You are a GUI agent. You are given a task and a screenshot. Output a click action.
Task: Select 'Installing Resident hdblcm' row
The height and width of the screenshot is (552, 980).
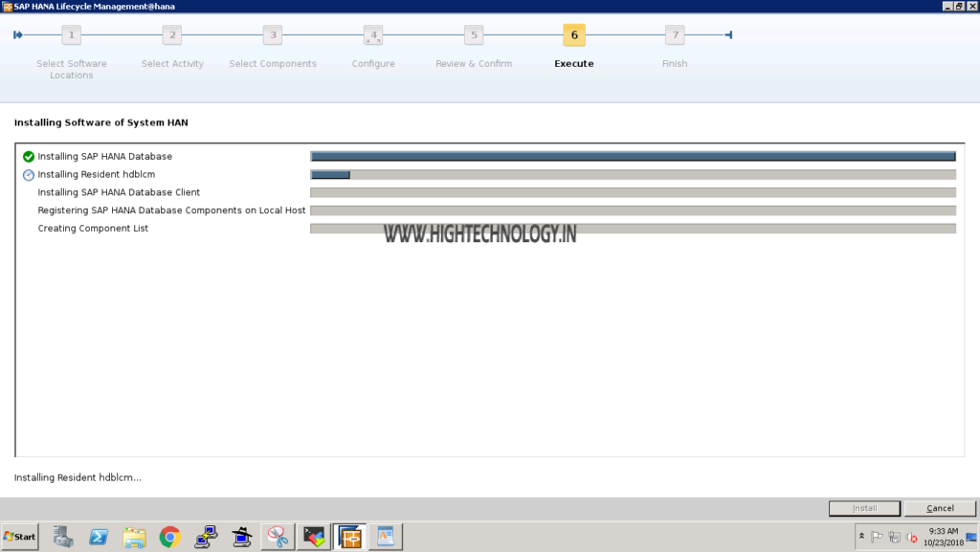tap(97, 174)
